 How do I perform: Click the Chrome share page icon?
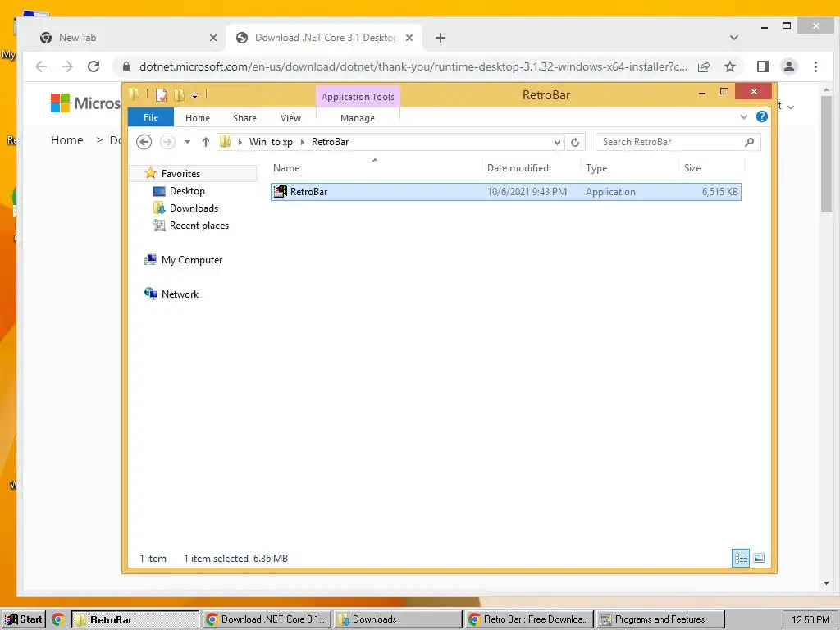pos(704,66)
